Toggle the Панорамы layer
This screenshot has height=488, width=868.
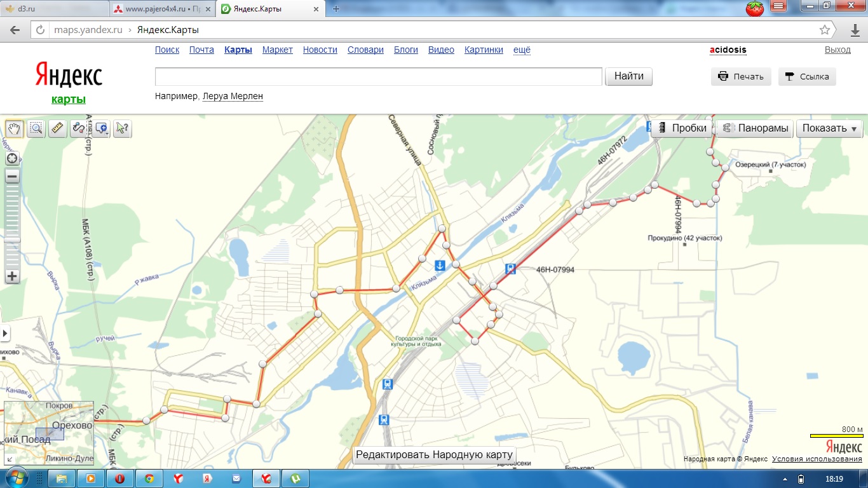click(x=756, y=128)
